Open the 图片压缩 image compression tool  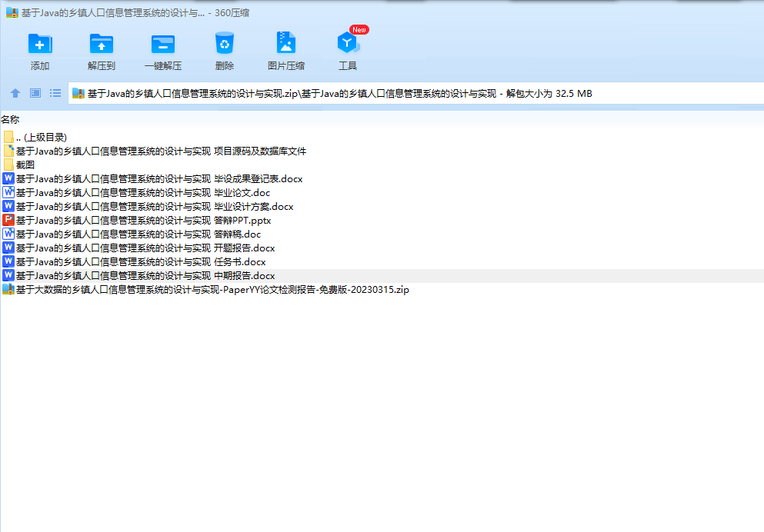286,43
